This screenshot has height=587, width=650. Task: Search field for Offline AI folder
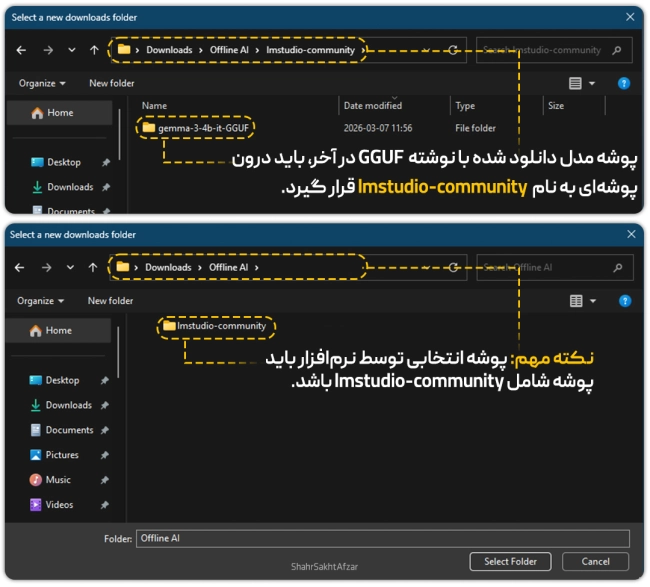tap(555, 267)
